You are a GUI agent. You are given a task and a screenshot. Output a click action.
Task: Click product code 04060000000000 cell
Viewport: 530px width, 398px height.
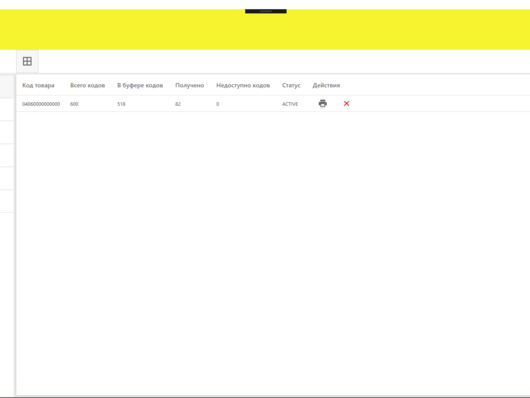(41, 104)
